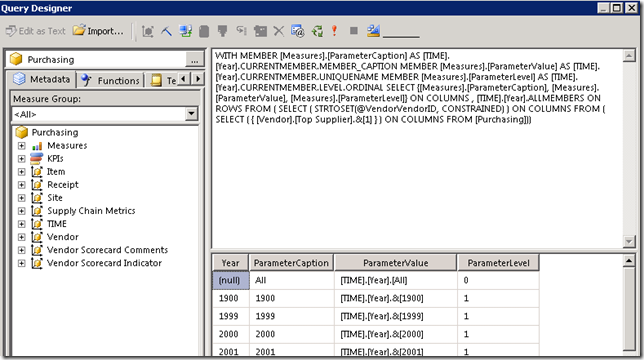Expand Vendor Scorecard Comments node
The height and width of the screenshot is (360, 644).
tap(21, 250)
